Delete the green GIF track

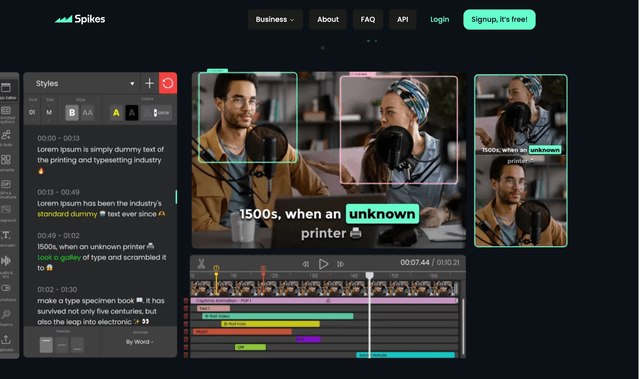click(186, 347)
